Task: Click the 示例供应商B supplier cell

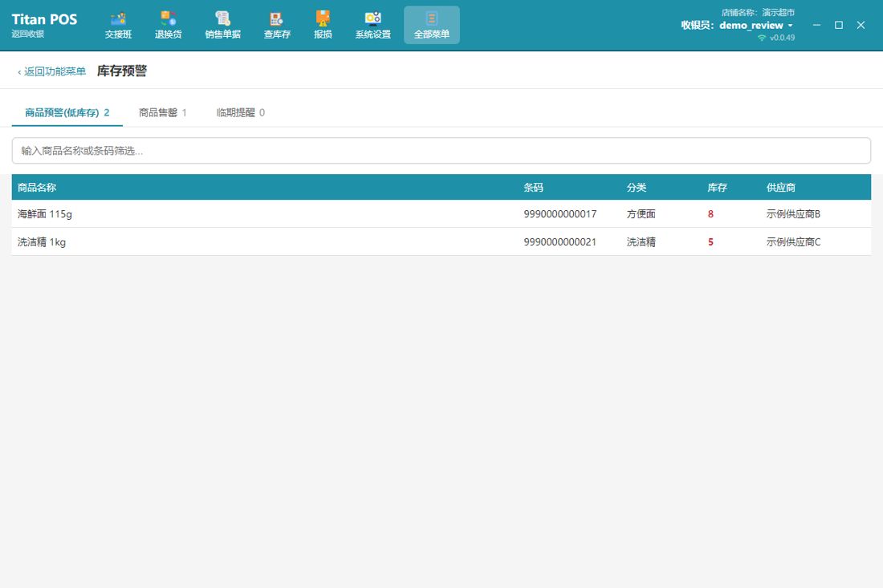Action: [793, 214]
